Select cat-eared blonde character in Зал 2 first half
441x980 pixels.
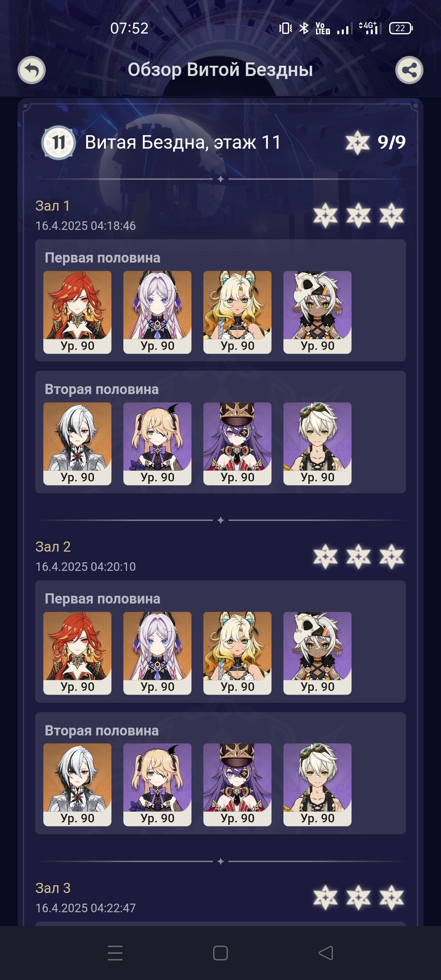(237, 653)
